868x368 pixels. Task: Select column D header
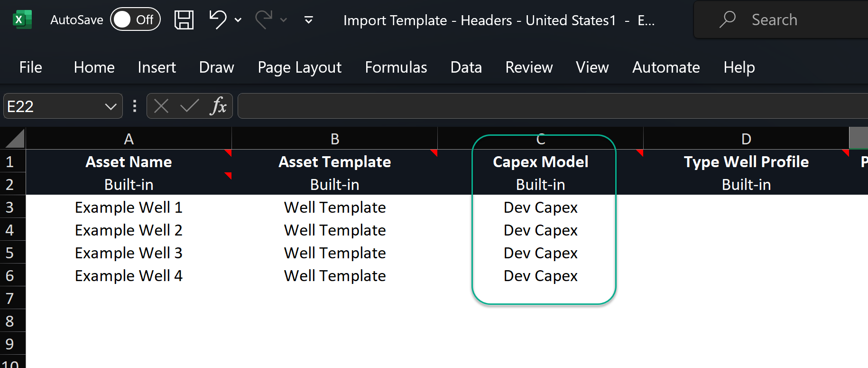pos(746,139)
